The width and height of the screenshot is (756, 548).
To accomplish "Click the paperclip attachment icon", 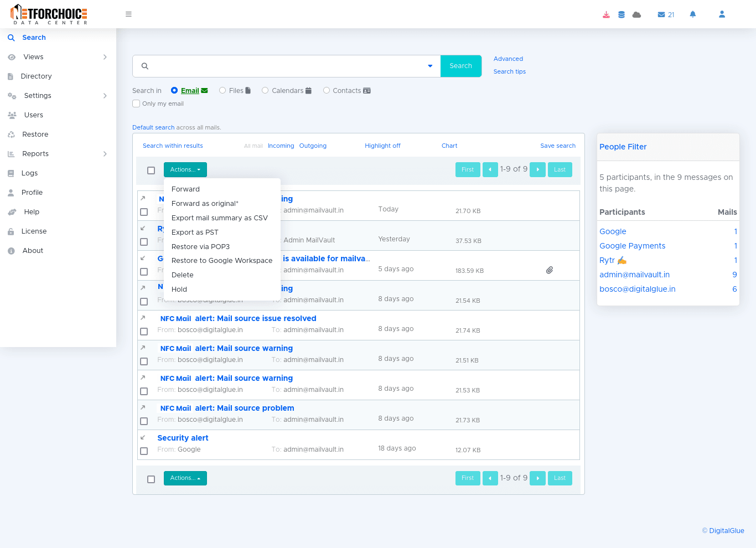I will click(x=550, y=270).
